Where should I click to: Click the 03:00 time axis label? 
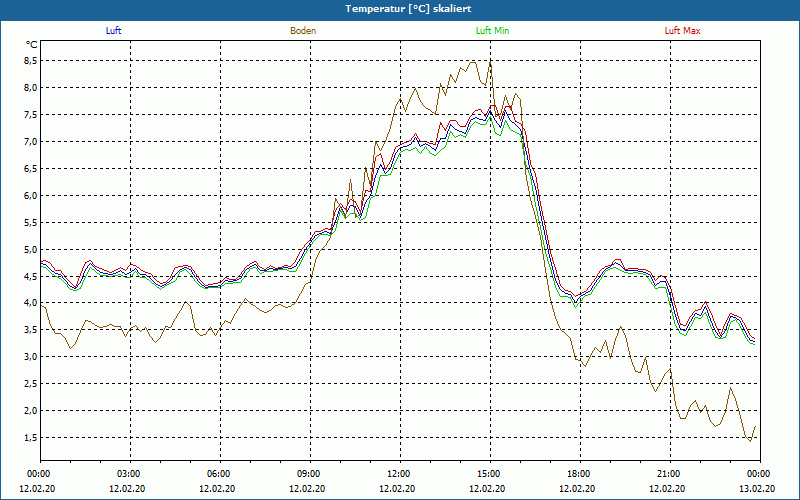(130, 474)
